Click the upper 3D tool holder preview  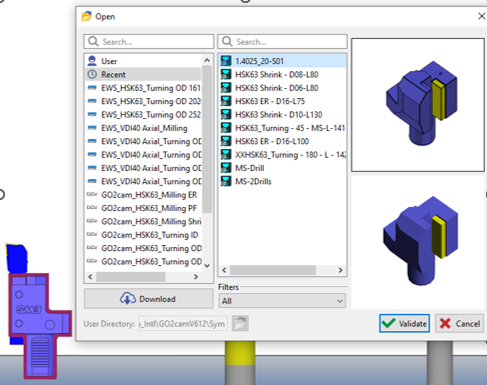tap(418, 105)
